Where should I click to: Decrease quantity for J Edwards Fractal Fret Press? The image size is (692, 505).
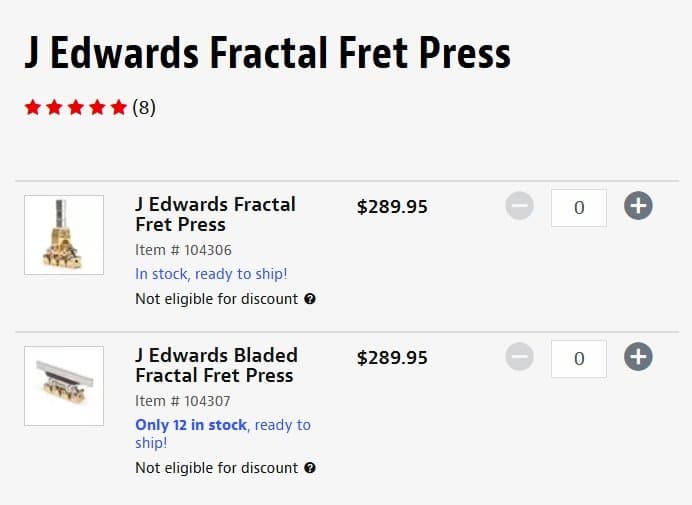(519, 207)
